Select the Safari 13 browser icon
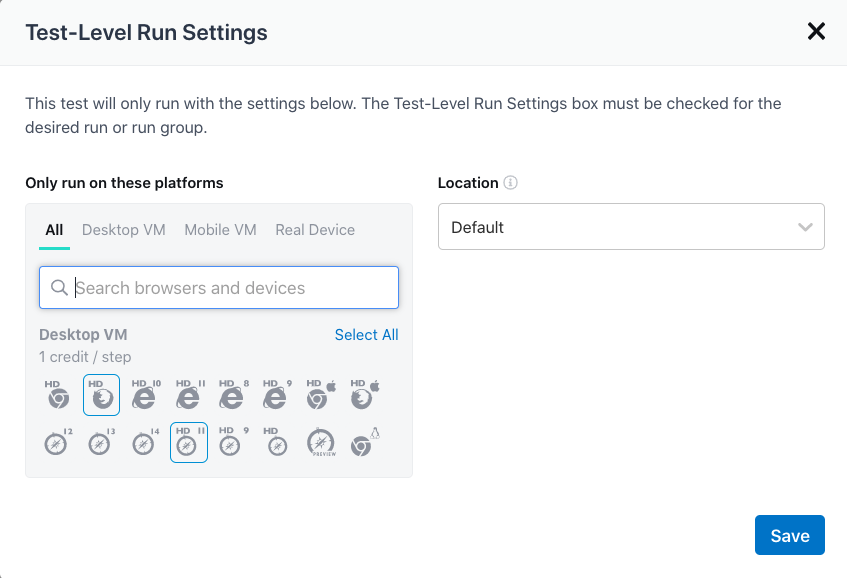Viewport: 847px width, 578px height. tap(102, 442)
